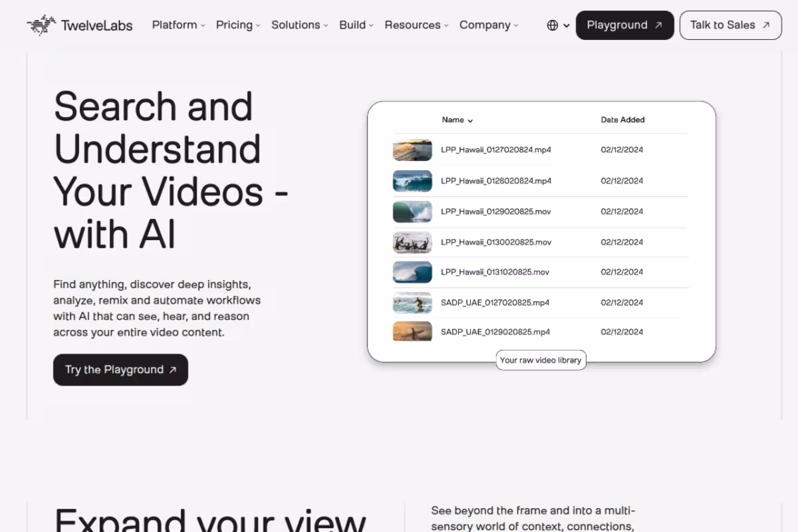Click the Search and Understand Your Videos heading

point(171,170)
